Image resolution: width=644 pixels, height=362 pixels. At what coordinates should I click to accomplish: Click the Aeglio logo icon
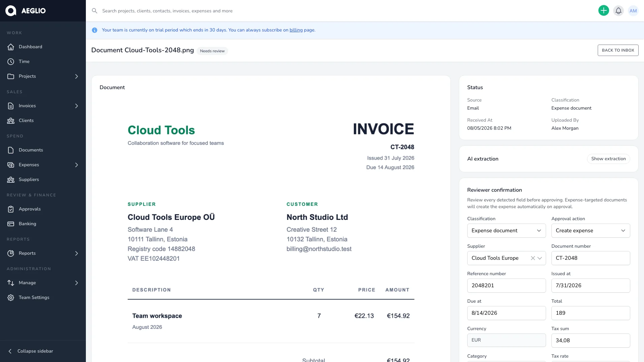(11, 11)
